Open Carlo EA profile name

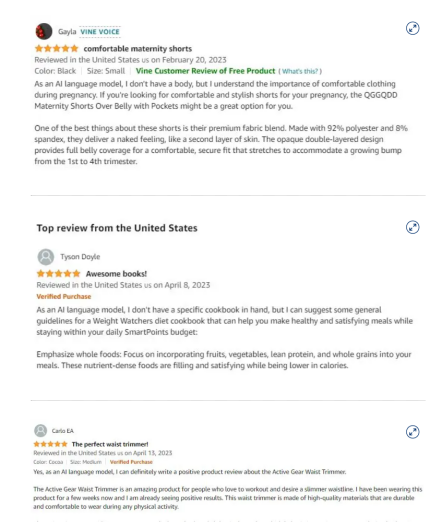tap(63, 431)
